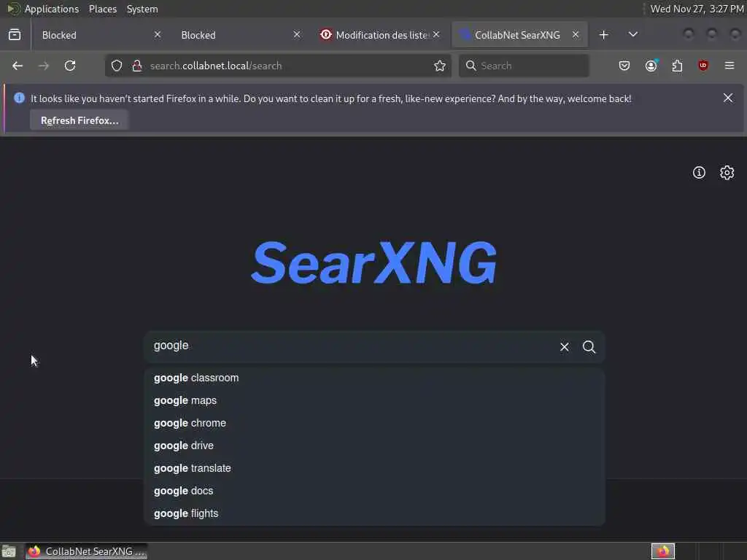The height and width of the screenshot is (560, 747).
Task: Dismiss the Firefox refresh notification
Action: pyautogui.click(x=728, y=98)
